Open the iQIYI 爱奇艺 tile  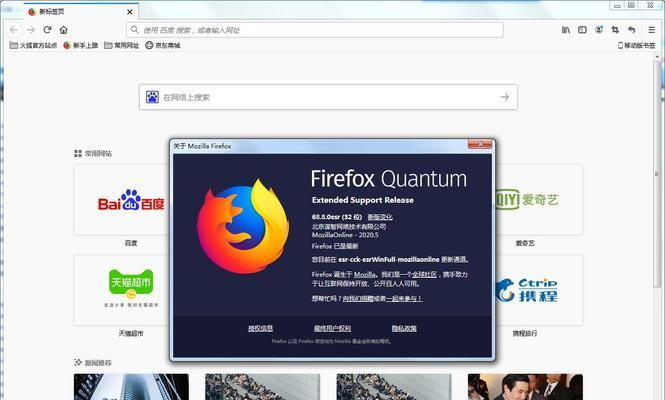pyautogui.click(x=539, y=200)
